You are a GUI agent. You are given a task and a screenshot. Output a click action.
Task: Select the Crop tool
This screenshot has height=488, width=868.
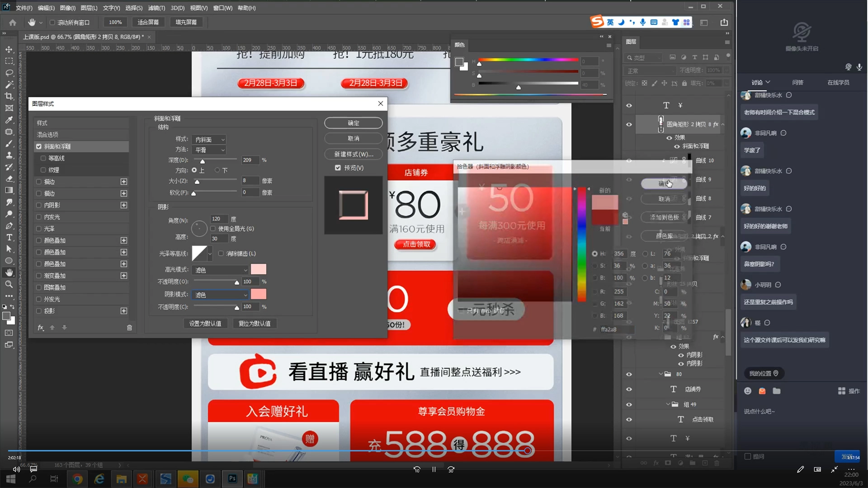9,96
